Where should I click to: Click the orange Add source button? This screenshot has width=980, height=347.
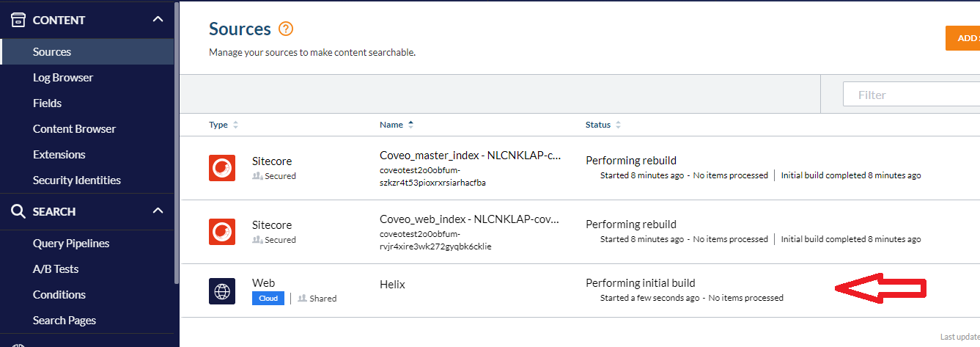pyautogui.click(x=962, y=38)
